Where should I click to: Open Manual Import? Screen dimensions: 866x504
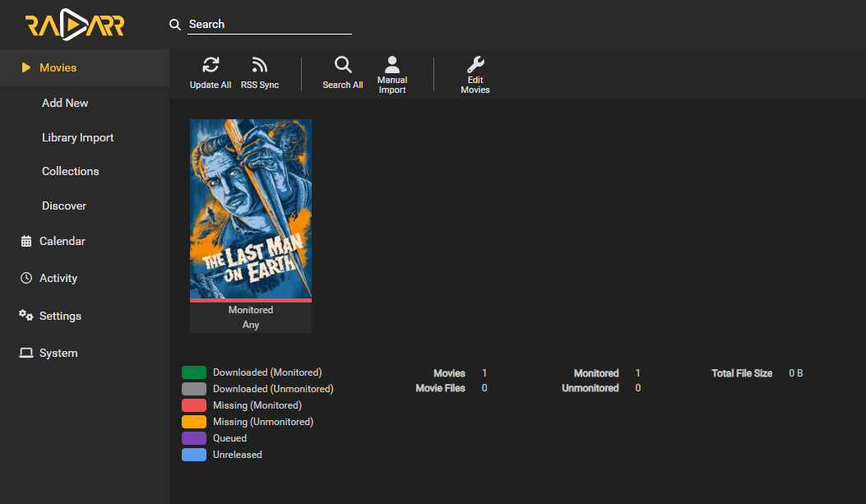click(392, 62)
